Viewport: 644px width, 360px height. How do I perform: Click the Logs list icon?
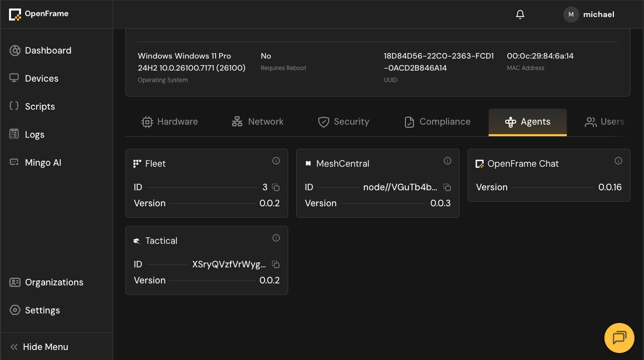(x=15, y=134)
